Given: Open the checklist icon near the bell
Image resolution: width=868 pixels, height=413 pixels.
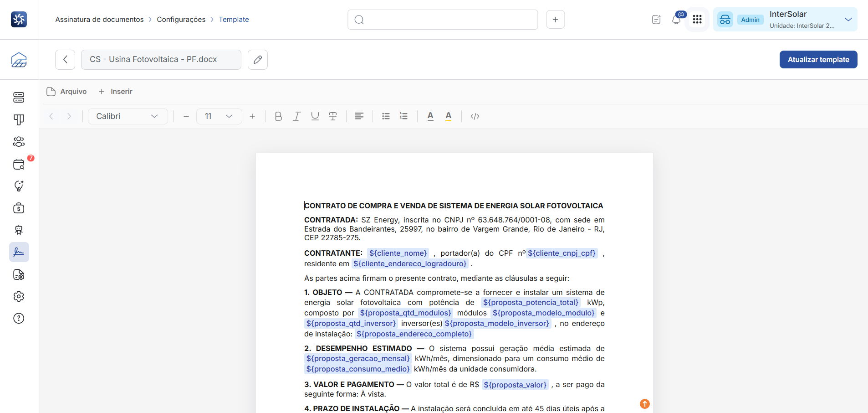Looking at the screenshot, I should point(656,20).
